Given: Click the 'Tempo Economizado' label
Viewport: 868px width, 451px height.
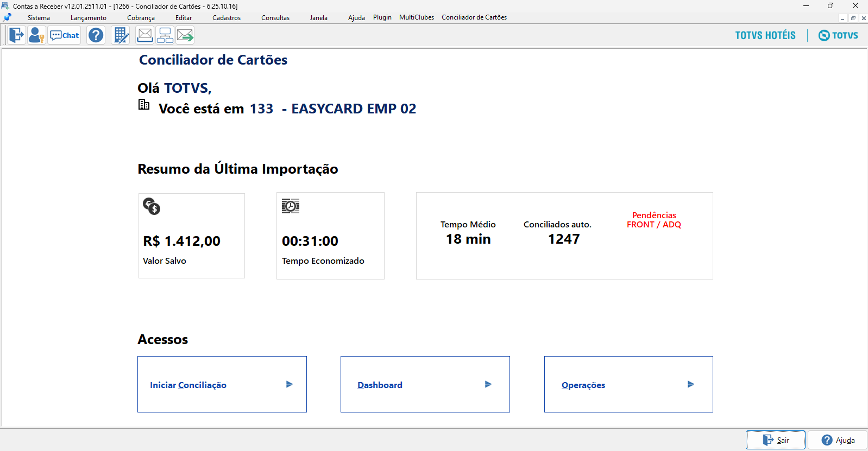Looking at the screenshot, I should click(323, 261).
